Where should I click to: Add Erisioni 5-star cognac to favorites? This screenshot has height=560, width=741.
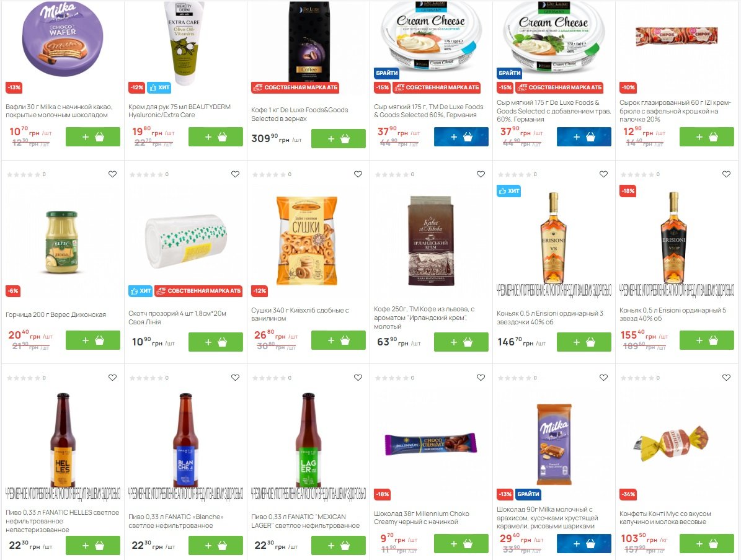coord(726,174)
